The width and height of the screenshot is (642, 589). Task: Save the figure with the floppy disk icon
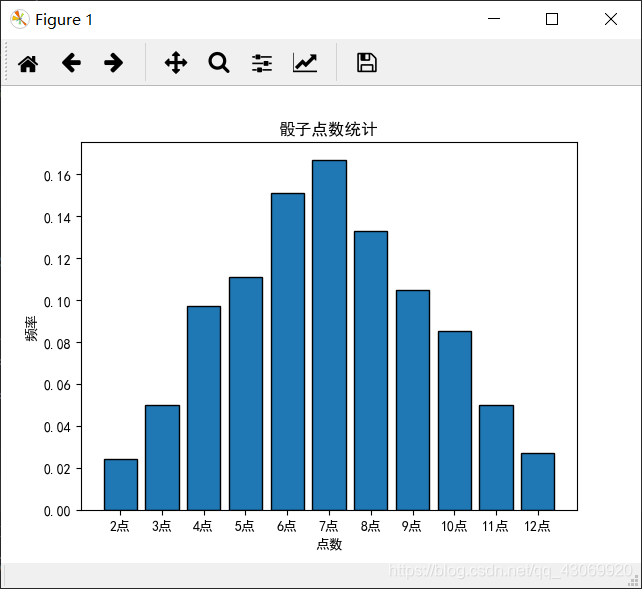[367, 63]
